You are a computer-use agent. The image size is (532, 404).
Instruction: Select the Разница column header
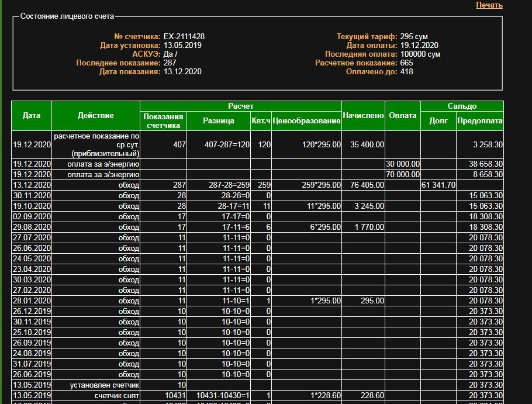219,121
